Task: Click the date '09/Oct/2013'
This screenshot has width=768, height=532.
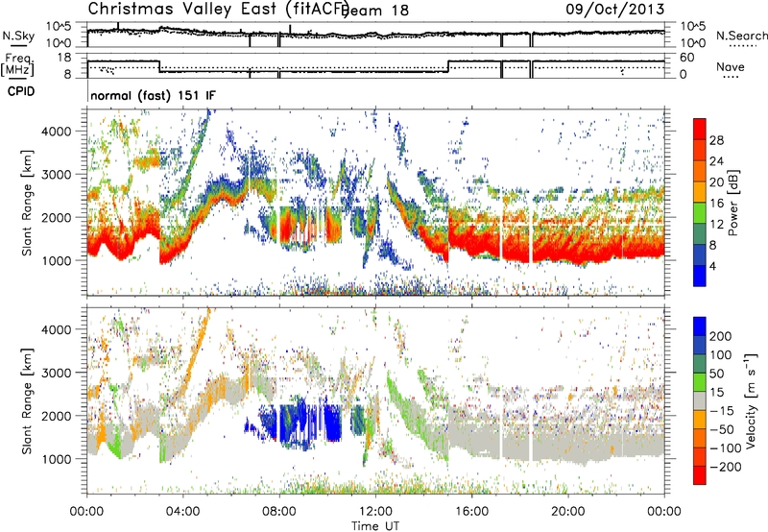Action: [x=615, y=9]
